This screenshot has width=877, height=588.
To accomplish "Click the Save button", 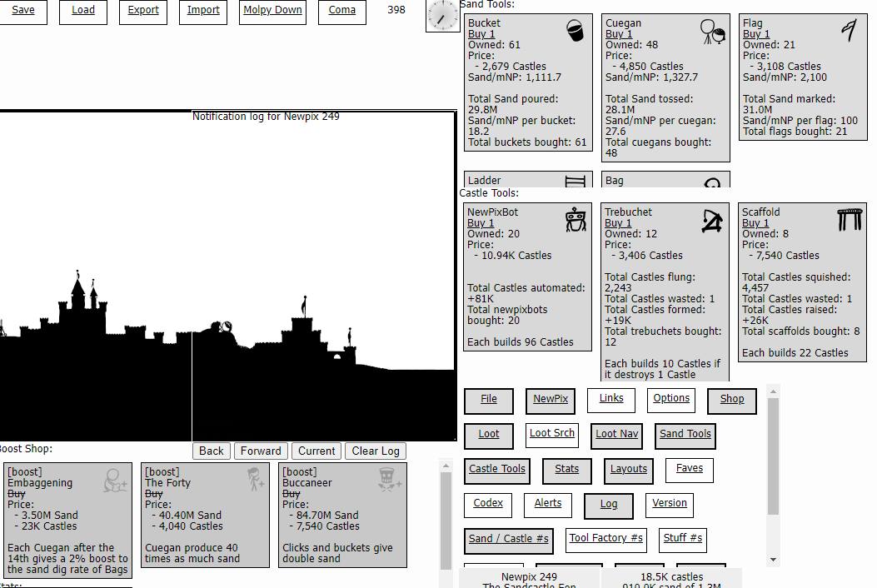I will [23, 11].
